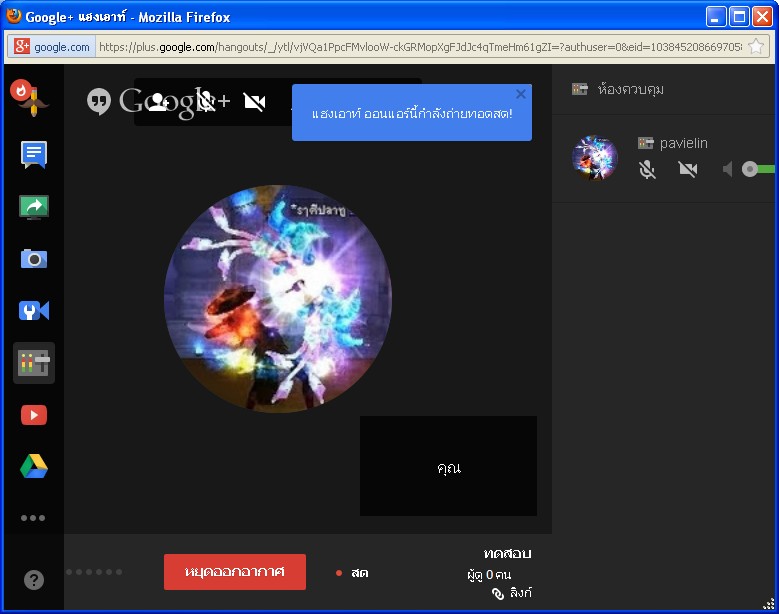Maximize the Firefox window
The height and width of the screenshot is (614, 779).
(x=739, y=17)
